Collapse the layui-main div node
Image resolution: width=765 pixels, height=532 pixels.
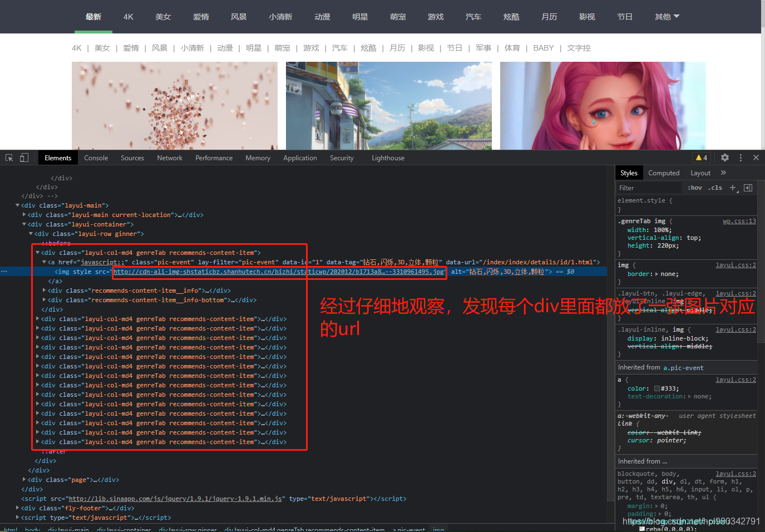[x=18, y=205]
